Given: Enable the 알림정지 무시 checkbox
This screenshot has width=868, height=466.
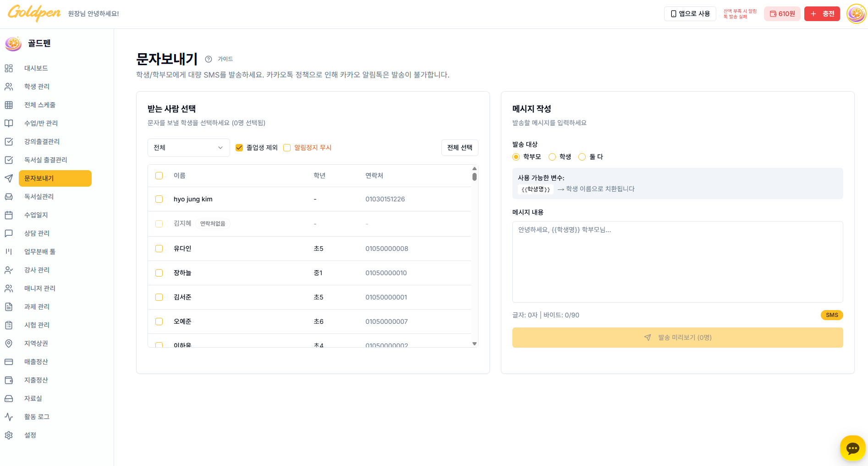Looking at the screenshot, I should [x=287, y=148].
